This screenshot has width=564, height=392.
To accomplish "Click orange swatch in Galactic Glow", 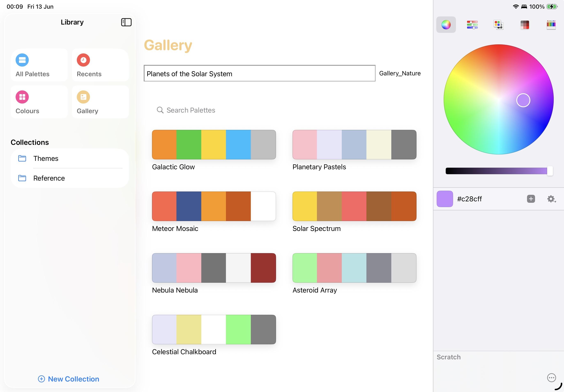I will 164,145.
